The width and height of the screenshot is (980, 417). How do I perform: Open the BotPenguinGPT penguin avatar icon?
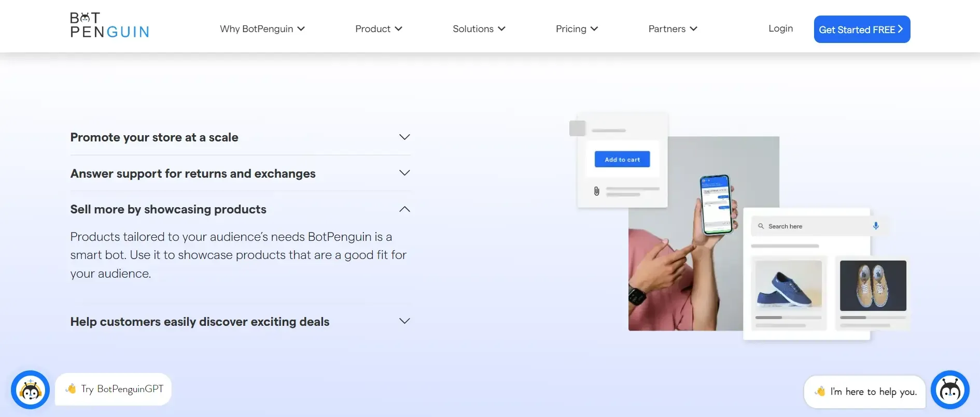tap(30, 390)
